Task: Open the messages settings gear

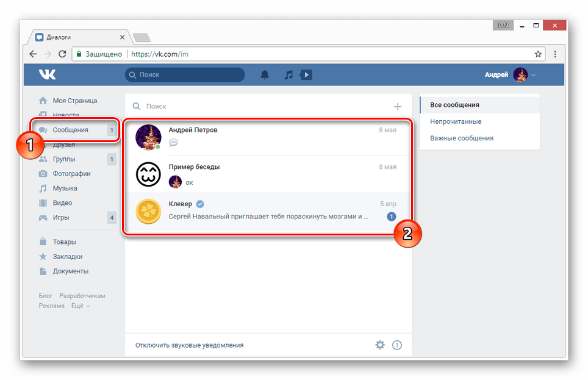Action: pyautogui.click(x=380, y=345)
